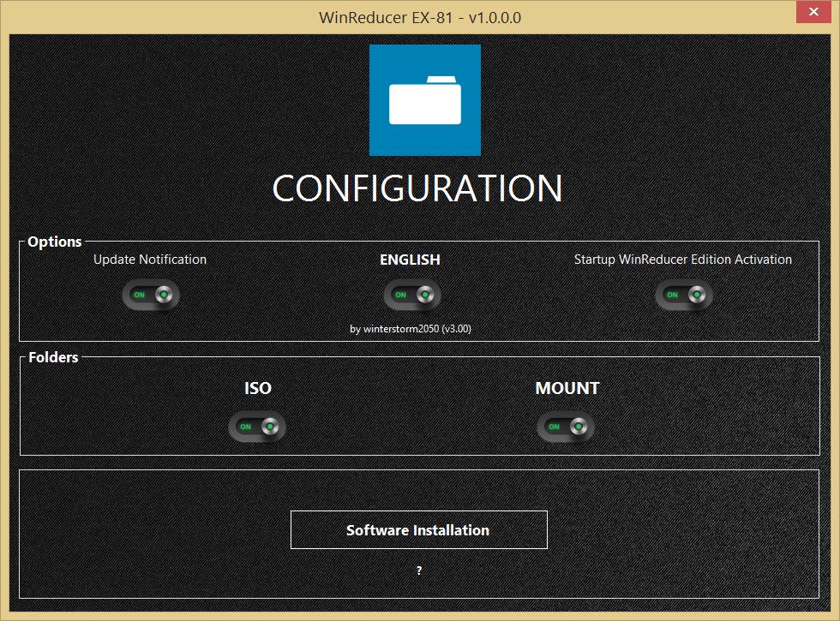Click the Folders group label
The image size is (840, 621).
click(x=53, y=357)
